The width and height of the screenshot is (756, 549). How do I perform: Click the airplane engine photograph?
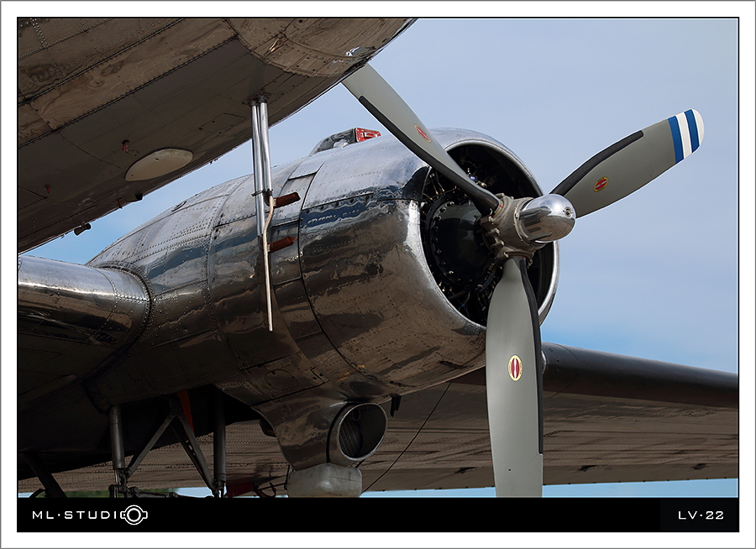click(378, 258)
